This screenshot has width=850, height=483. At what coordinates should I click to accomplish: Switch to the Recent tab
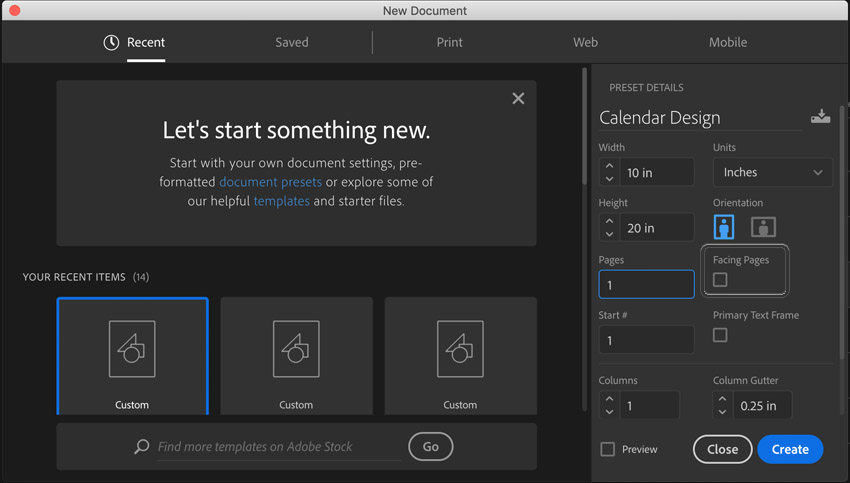coord(146,42)
